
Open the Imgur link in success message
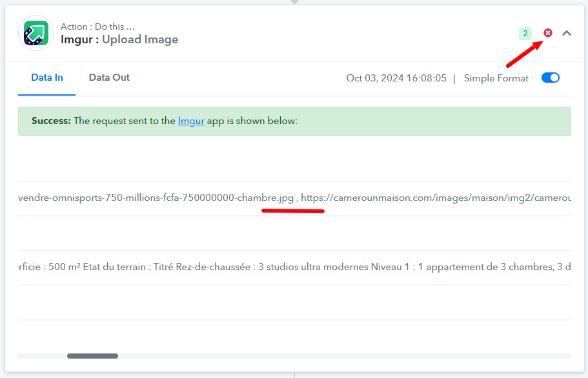(191, 121)
